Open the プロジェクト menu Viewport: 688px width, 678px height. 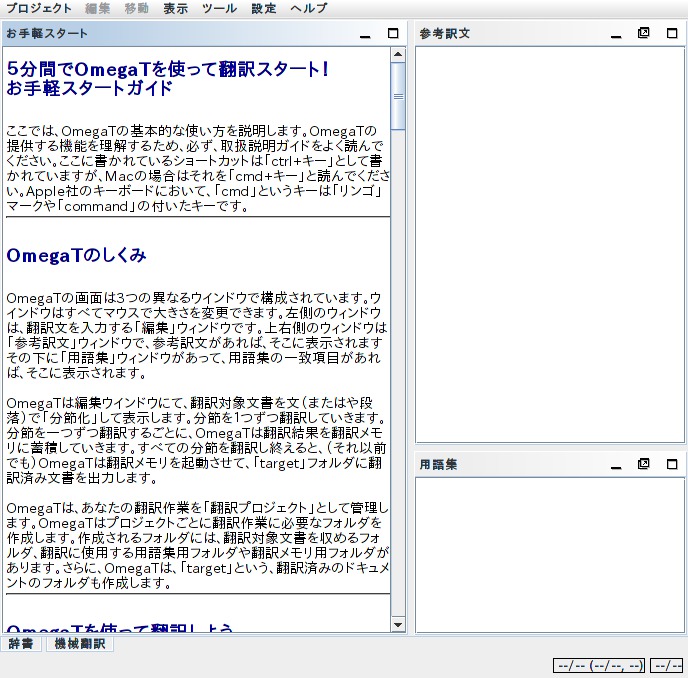pos(39,8)
